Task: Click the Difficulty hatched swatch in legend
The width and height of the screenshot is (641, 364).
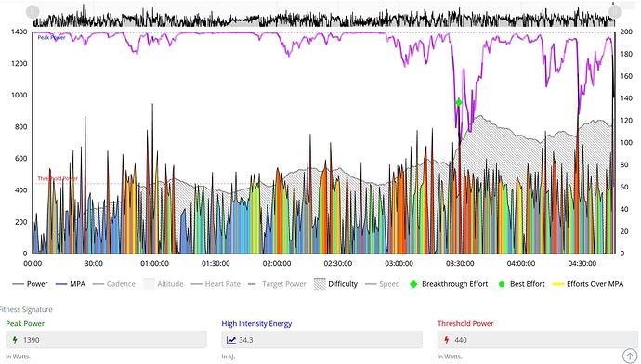Action: pyautogui.click(x=320, y=284)
